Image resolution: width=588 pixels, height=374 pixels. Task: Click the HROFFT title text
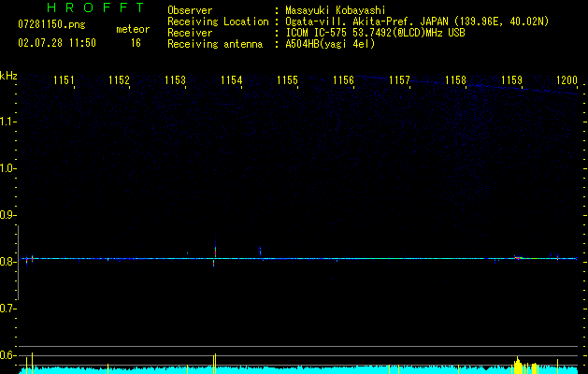[x=96, y=7]
